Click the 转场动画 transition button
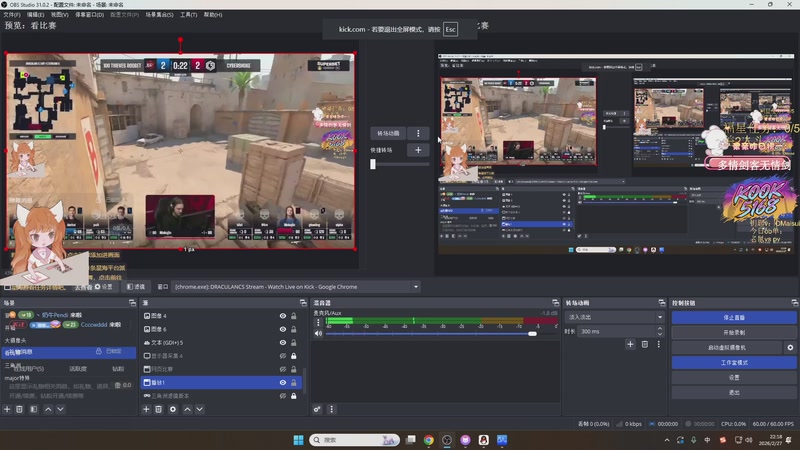800x450 pixels. (x=388, y=133)
